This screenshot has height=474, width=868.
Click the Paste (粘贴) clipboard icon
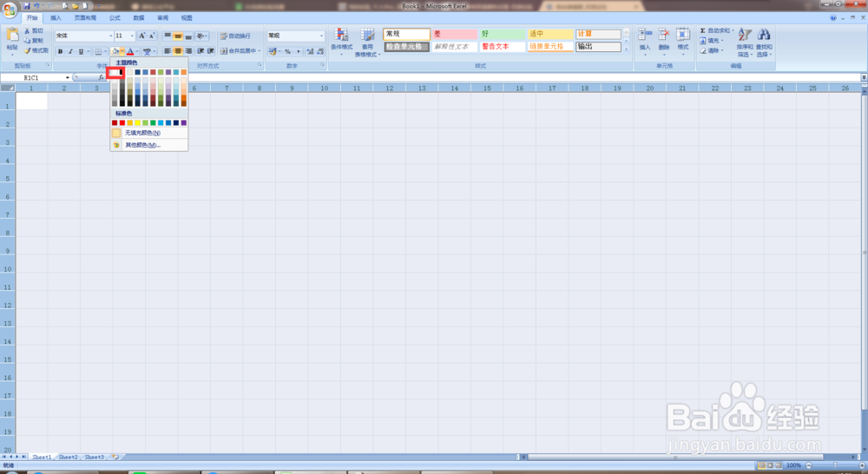click(12, 35)
